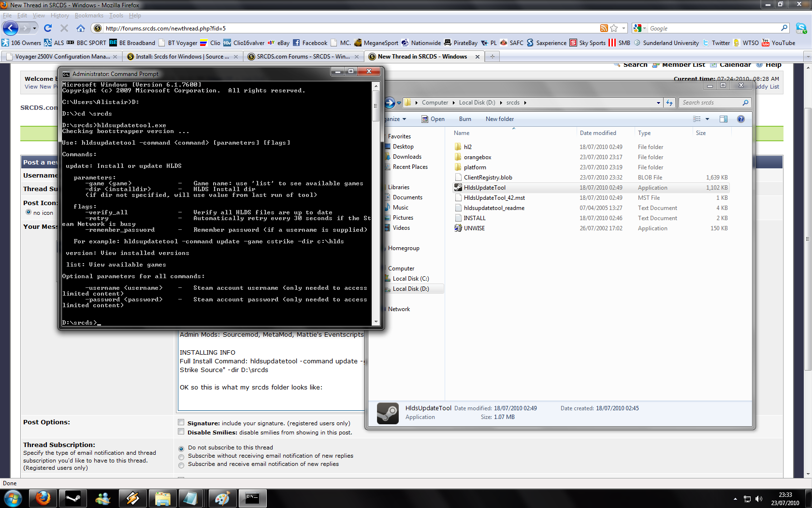Open the Windows Start orb

tap(13, 498)
